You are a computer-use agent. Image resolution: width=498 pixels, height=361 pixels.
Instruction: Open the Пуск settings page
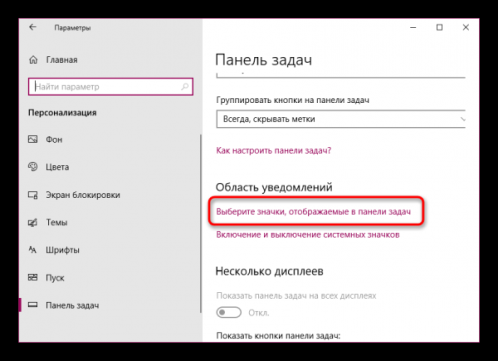tap(55, 278)
